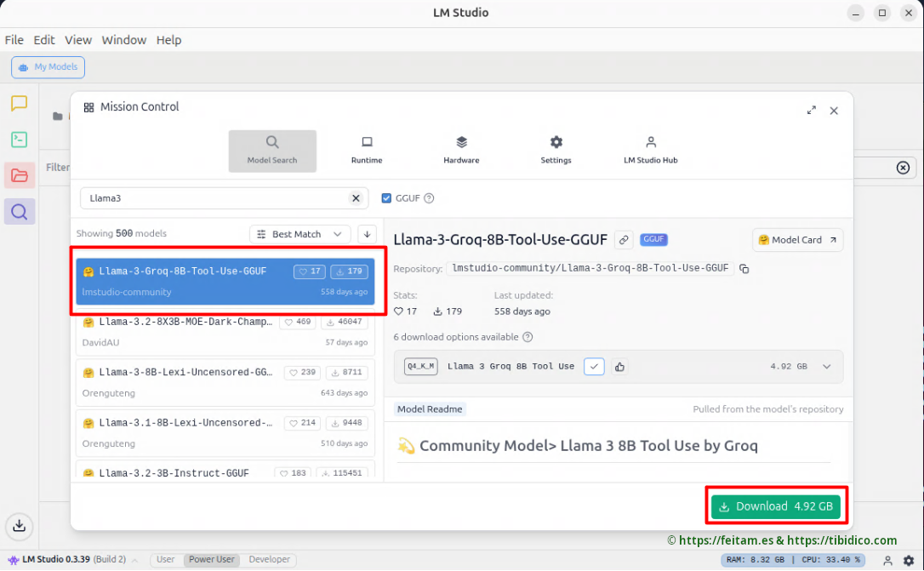Copy model link next to title
924x571 pixels.
pos(624,240)
